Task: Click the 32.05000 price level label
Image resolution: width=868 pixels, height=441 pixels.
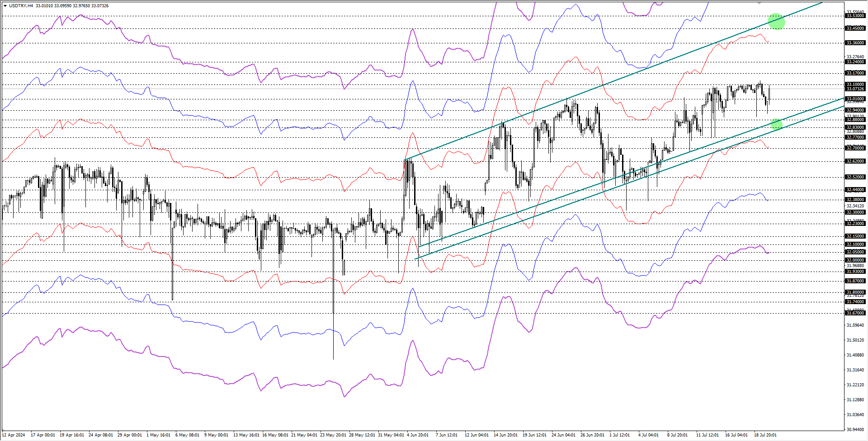Action: pos(855,252)
